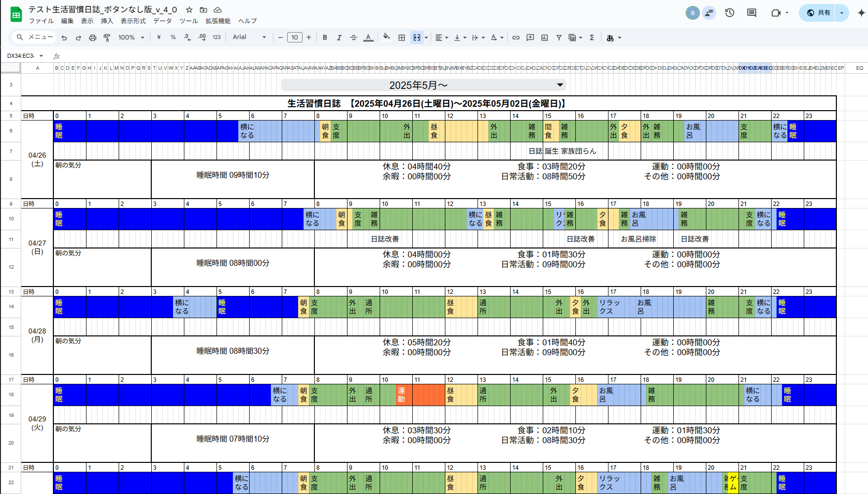The image size is (868, 494).
Task: Open the version history icon
Action: coord(730,13)
